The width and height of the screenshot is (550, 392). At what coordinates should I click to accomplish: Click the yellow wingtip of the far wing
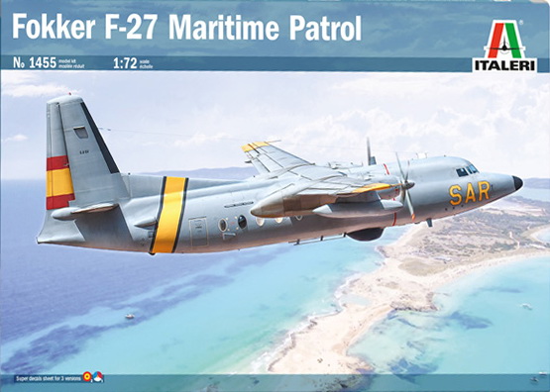pyautogui.click(x=256, y=146)
